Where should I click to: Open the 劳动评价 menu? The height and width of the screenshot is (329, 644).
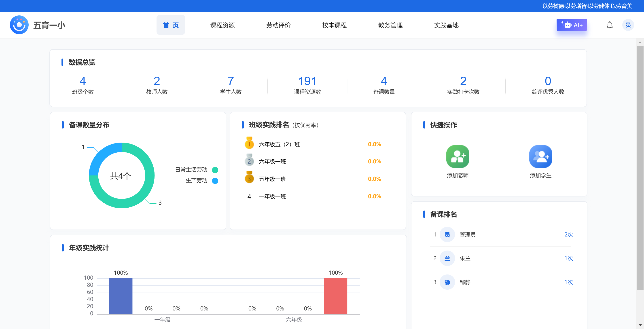tap(278, 25)
